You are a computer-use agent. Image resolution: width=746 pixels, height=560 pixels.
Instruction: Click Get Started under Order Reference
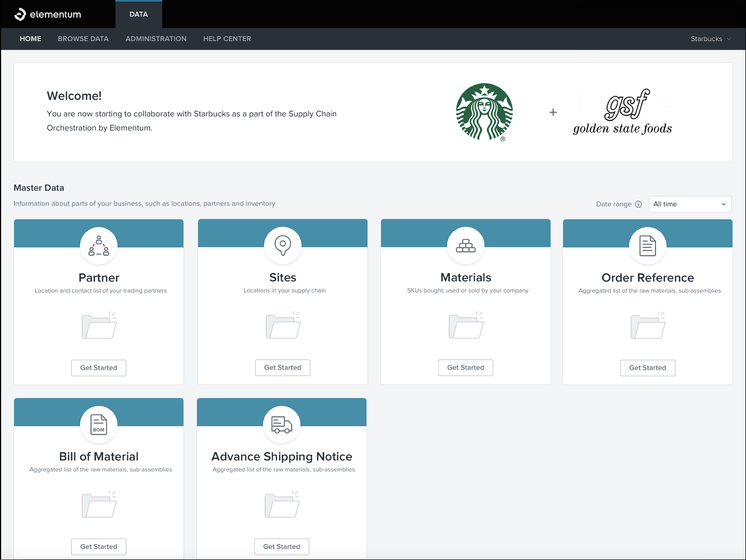[647, 367]
